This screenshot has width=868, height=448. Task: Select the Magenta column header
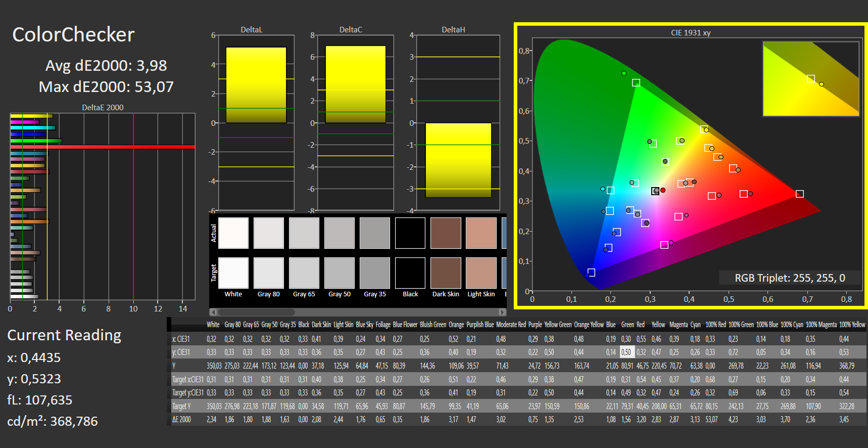pyautogui.click(x=679, y=325)
